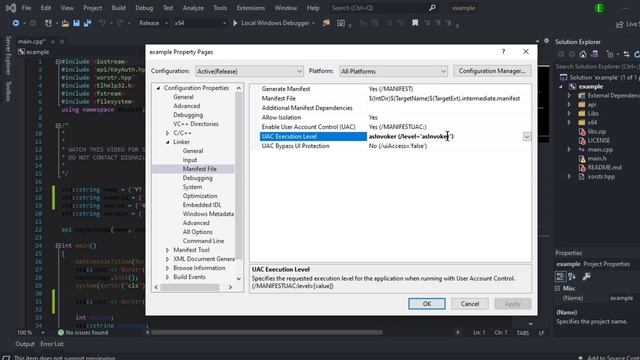Click the help question mark in dialog

coord(503,52)
